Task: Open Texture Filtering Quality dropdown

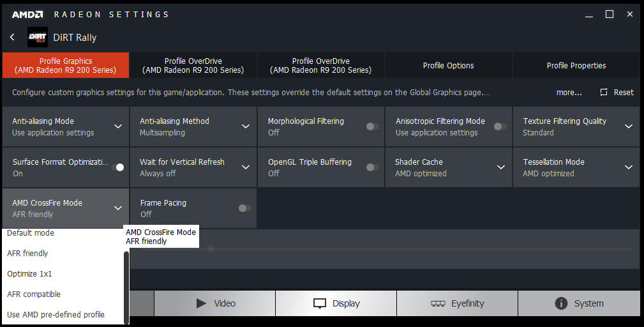Action: 629,126
